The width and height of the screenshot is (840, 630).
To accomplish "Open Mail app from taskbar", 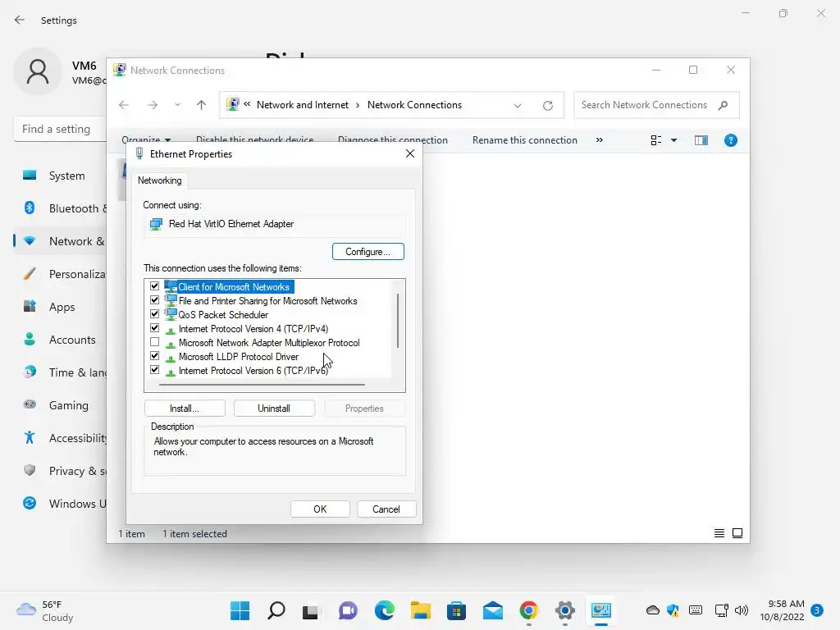I will [x=493, y=610].
